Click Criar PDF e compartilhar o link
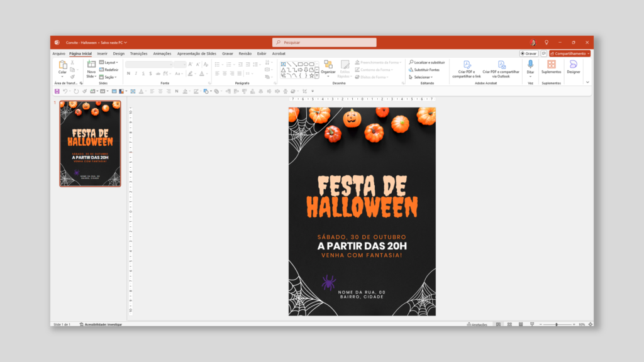Image resolution: width=644 pixels, height=362 pixels. 467,65
